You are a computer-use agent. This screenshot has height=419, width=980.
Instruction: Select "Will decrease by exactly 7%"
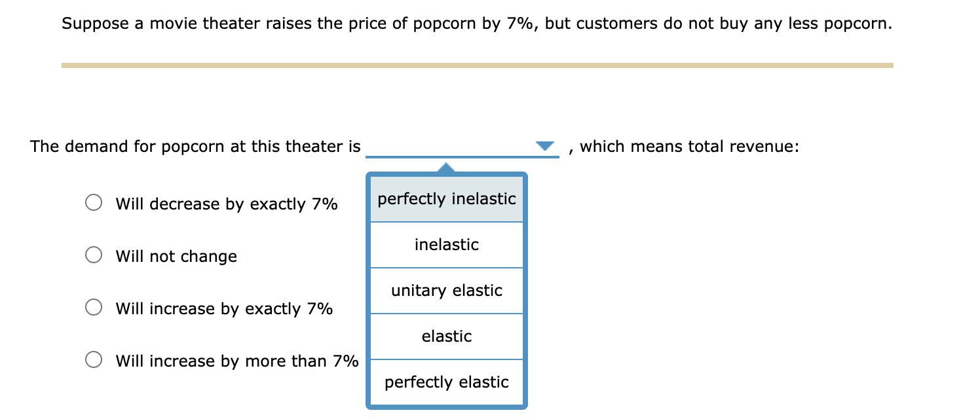tap(94, 203)
